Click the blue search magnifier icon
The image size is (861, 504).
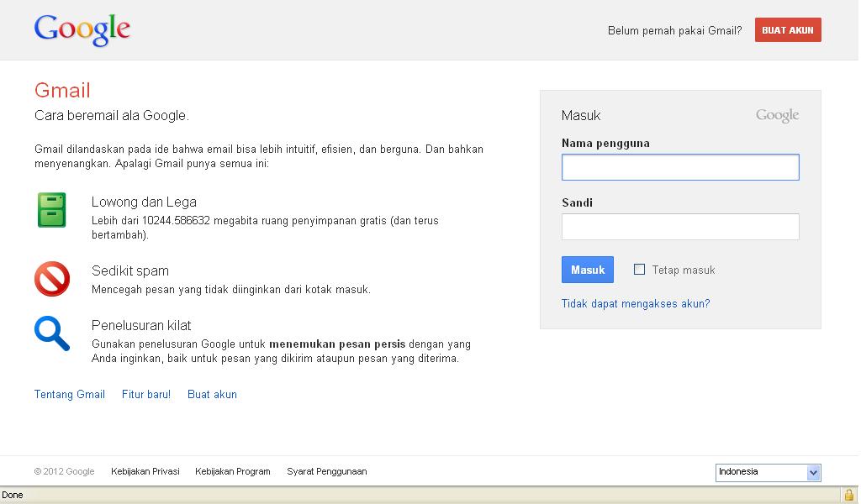(52, 334)
